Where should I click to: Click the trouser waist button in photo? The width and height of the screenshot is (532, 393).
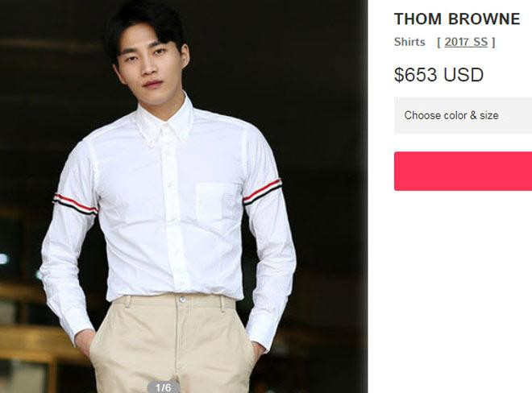182,300
